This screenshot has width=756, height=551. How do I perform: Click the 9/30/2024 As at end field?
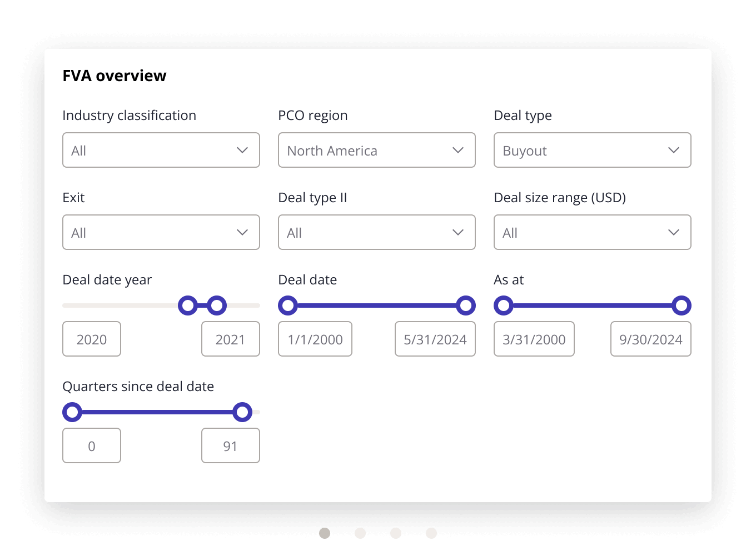(x=650, y=339)
